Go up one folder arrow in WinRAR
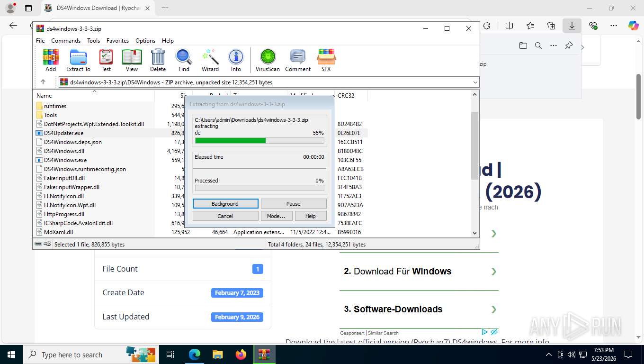This screenshot has height=364, width=644. tap(43, 82)
